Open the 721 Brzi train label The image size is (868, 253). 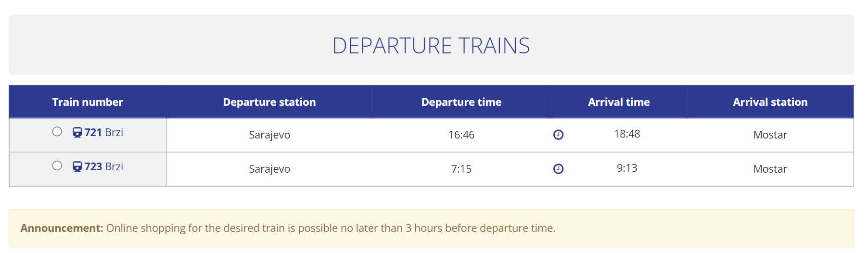point(103,132)
